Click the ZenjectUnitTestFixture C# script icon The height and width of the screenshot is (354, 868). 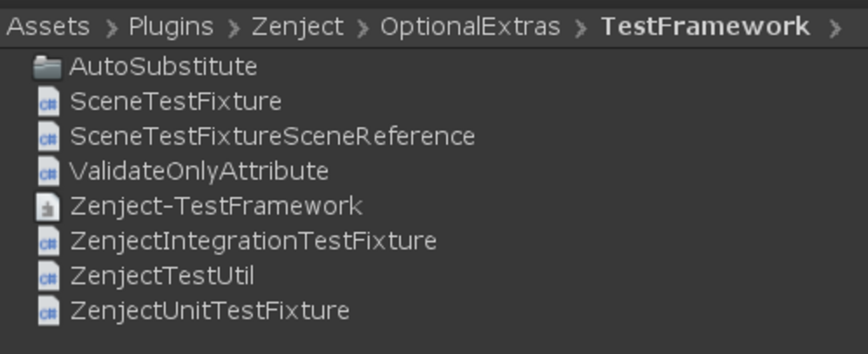click(48, 311)
